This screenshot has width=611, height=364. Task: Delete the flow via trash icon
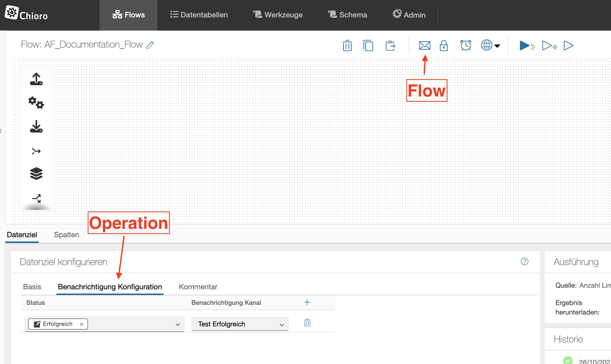click(347, 45)
